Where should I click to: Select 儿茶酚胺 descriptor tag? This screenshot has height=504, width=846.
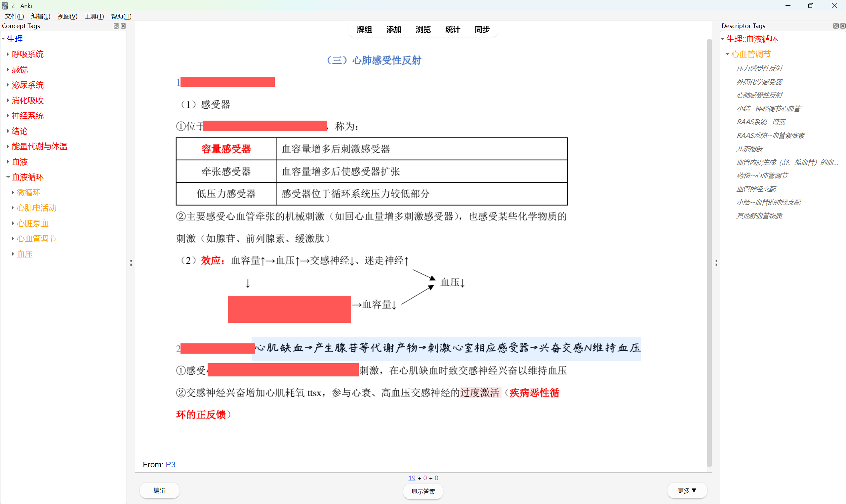click(x=749, y=148)
